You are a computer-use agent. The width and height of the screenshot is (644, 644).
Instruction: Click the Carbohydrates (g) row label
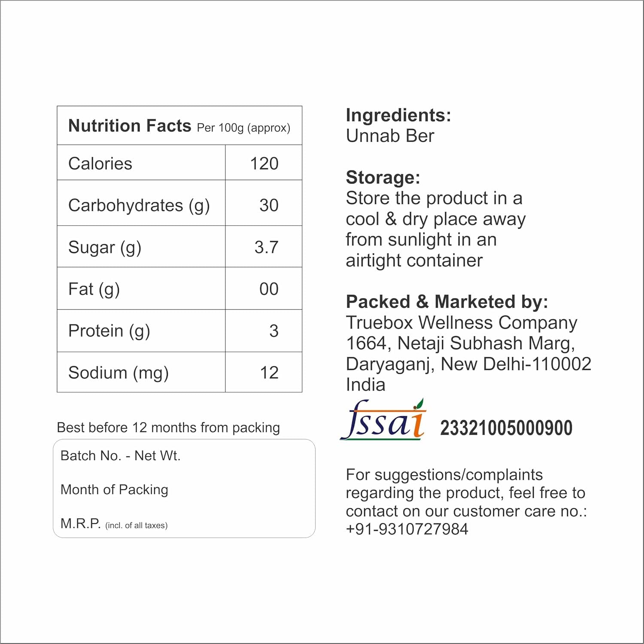coord(139,205)
